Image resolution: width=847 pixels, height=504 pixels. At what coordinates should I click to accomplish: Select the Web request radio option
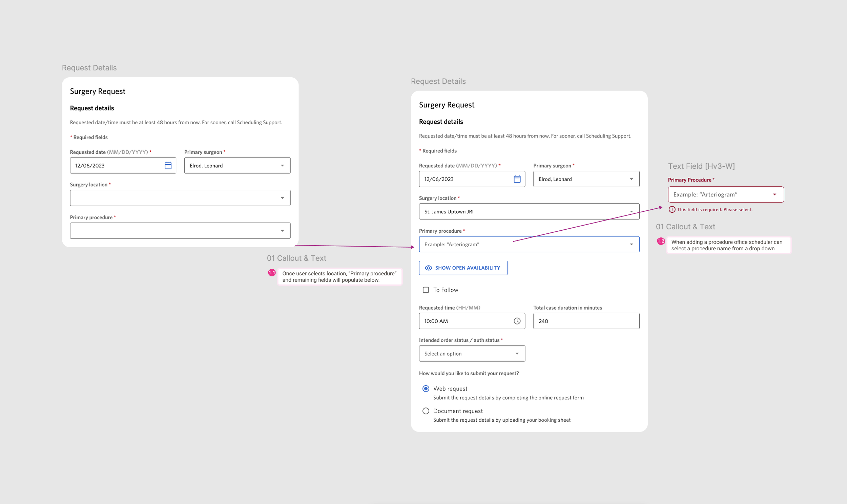click(426, 388)
